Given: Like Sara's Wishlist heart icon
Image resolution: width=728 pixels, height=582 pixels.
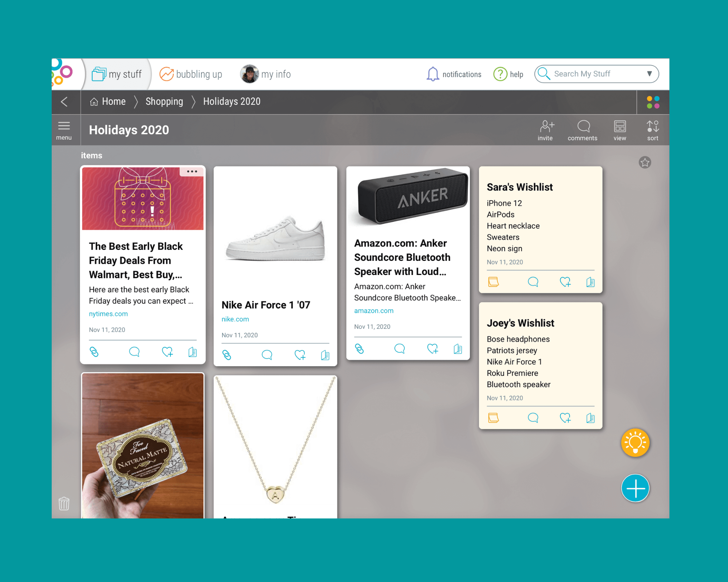Looking at the screenshot, I should [565, 282].
